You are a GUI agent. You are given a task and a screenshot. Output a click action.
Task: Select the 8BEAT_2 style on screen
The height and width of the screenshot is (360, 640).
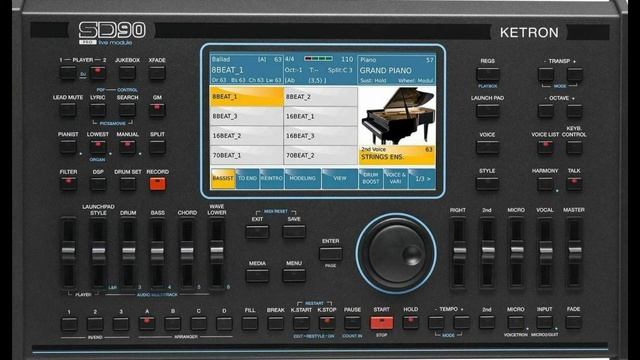click(x=320, y=97)
